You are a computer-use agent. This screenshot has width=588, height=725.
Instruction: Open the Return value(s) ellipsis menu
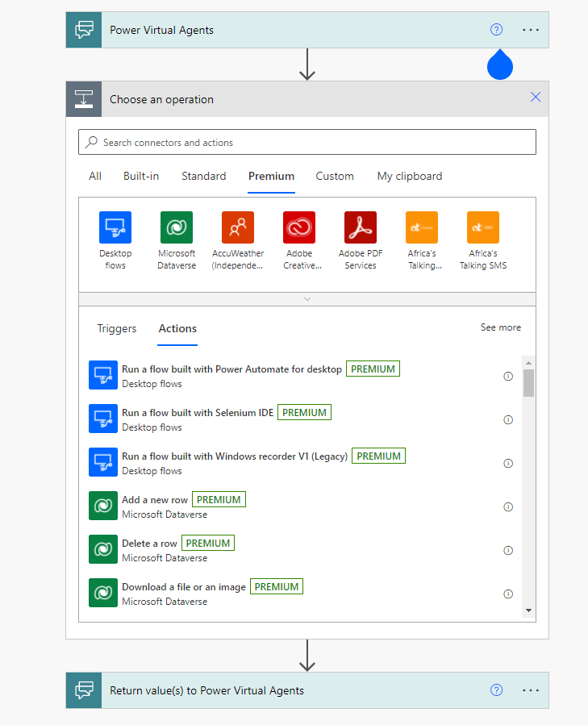(531, 690)
